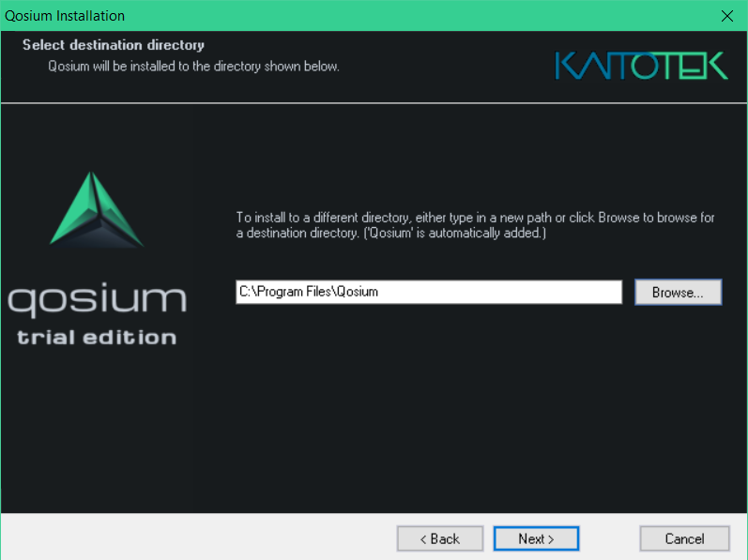
Task: Close the Qosium Installation window
Action: pos(727,16)
